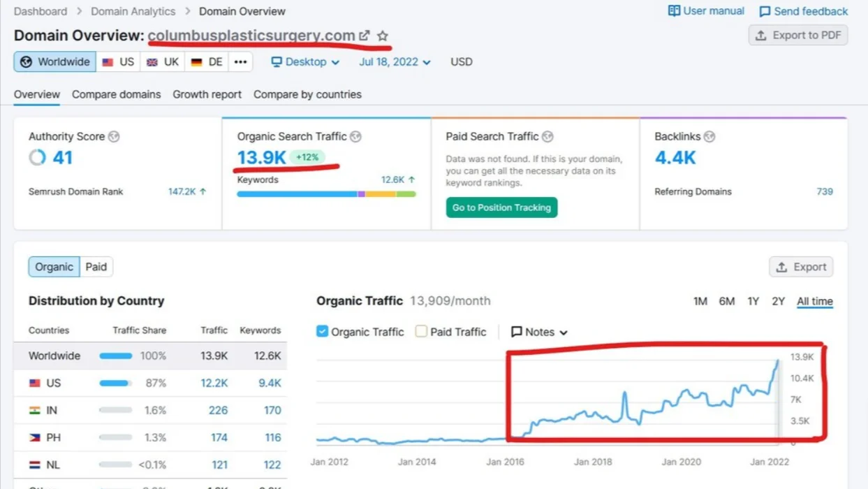
Task: Click the Backlinks info icon
Action: pos(709,137)
